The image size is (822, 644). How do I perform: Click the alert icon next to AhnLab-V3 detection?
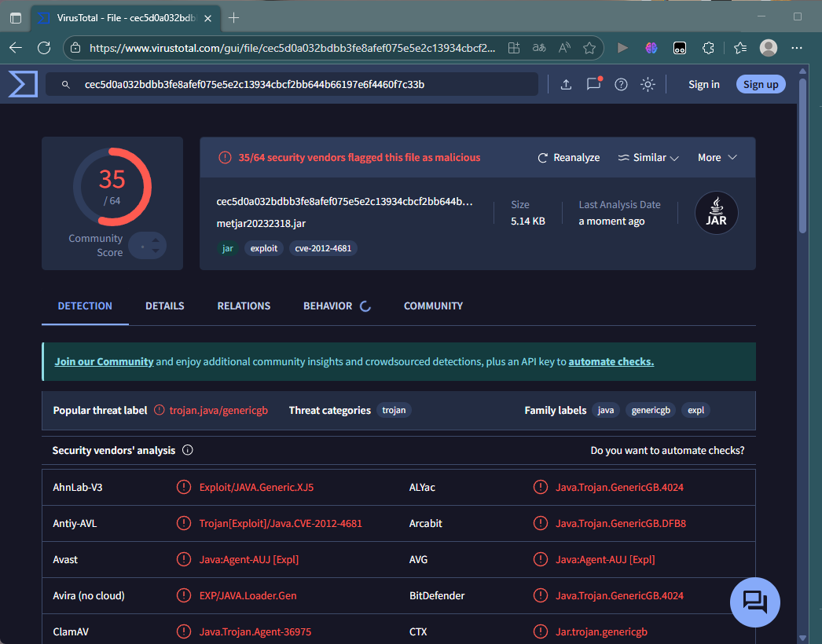point(183,487)
